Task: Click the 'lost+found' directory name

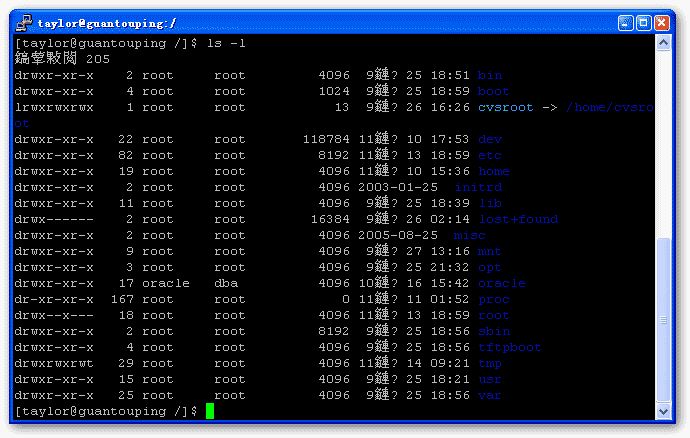Action: (518, 219)
